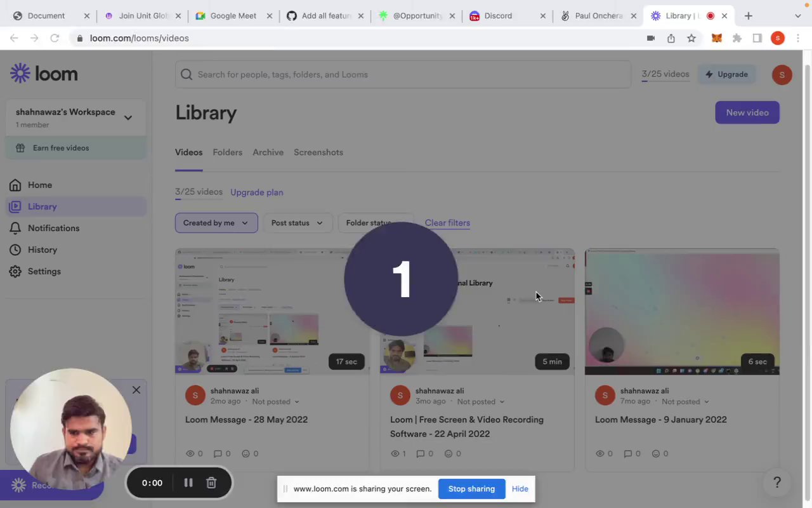Viewport: 812px width, 508px height.
Task: Click the Chrome profile S avatar
Action: click(778, 38)
